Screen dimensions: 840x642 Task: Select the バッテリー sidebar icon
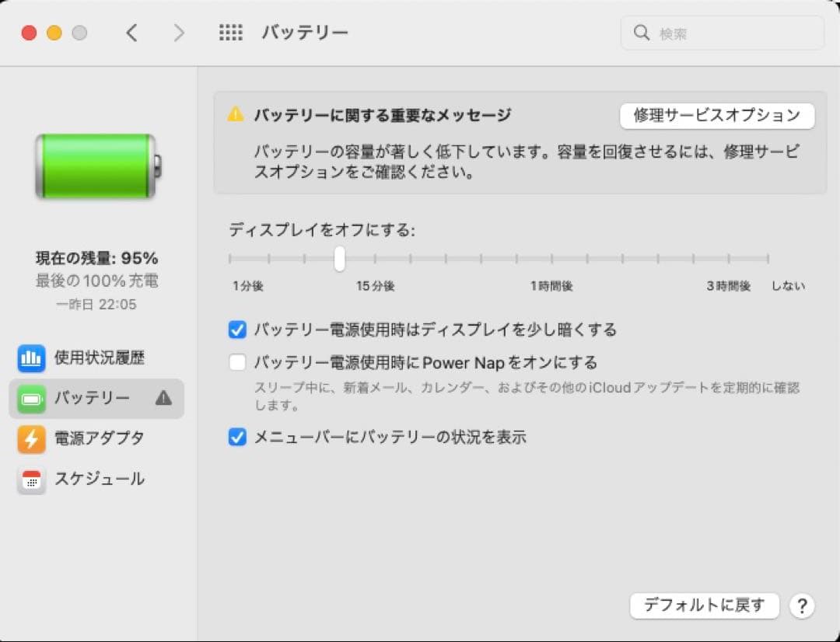point(31,398)
